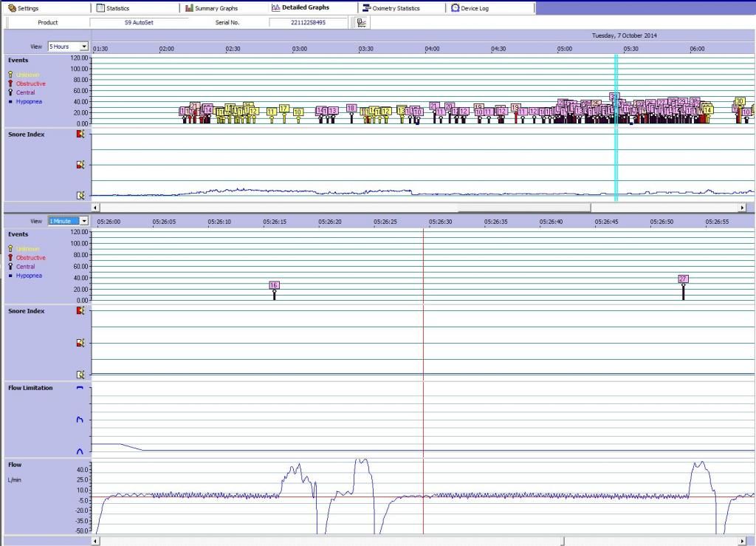Select the Detailed Graphs tab

point(313,7)
